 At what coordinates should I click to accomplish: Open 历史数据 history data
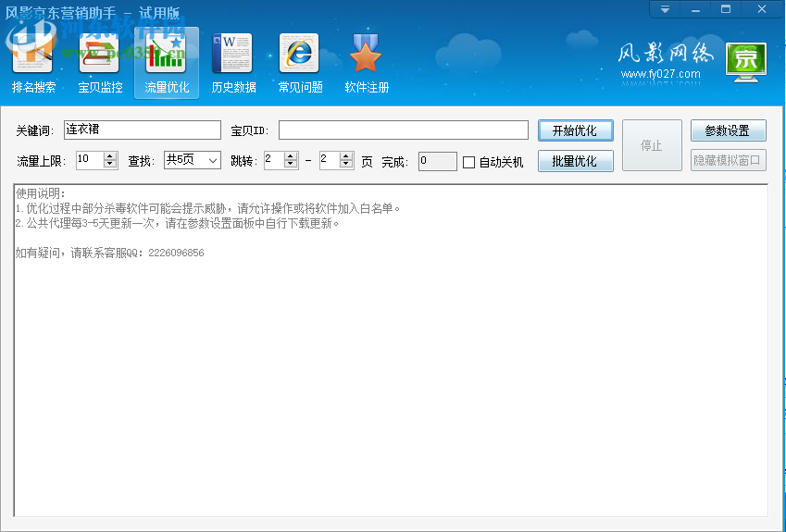(233, 64)
